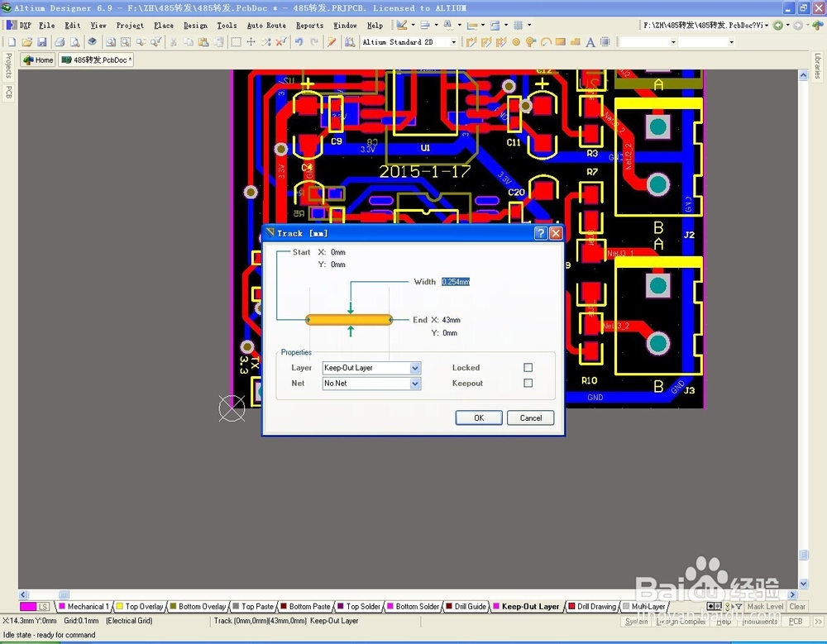
Task: Click the track Width value field
Action: [x=456, y=282]
